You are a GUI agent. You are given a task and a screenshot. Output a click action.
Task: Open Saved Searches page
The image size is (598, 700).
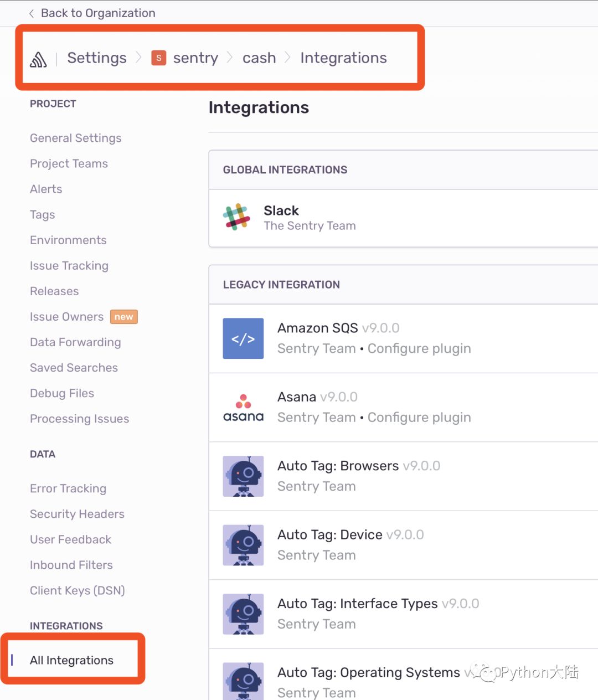pyautogui.click(x=74, y=368)
